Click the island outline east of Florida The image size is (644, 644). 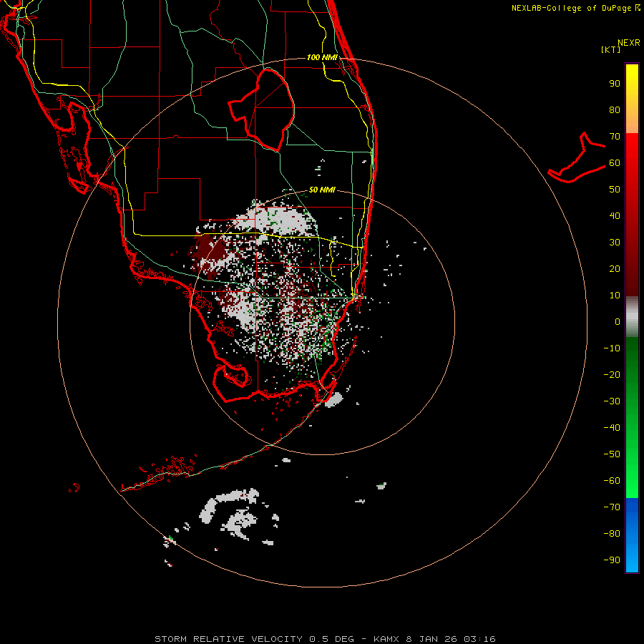pyautogui.click(x=577, y=158)
